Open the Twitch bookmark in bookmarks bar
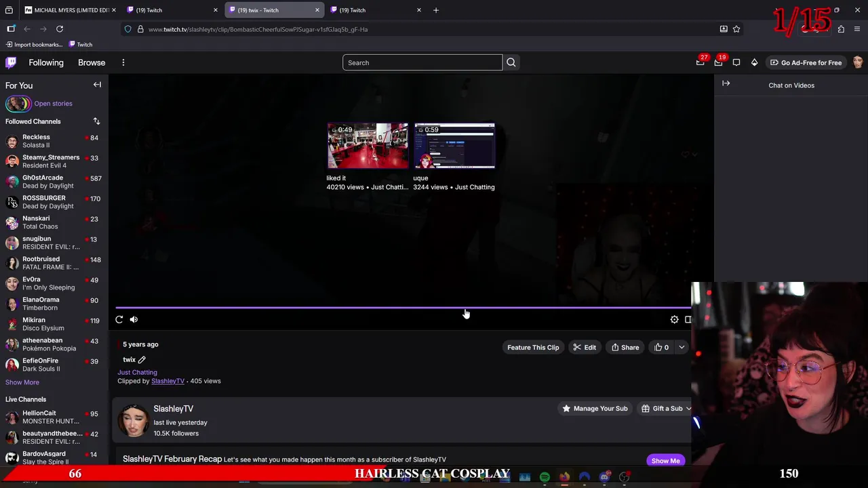Image resolution: width=868 pixels, height=488 pixels. click(x=81, y=45)
